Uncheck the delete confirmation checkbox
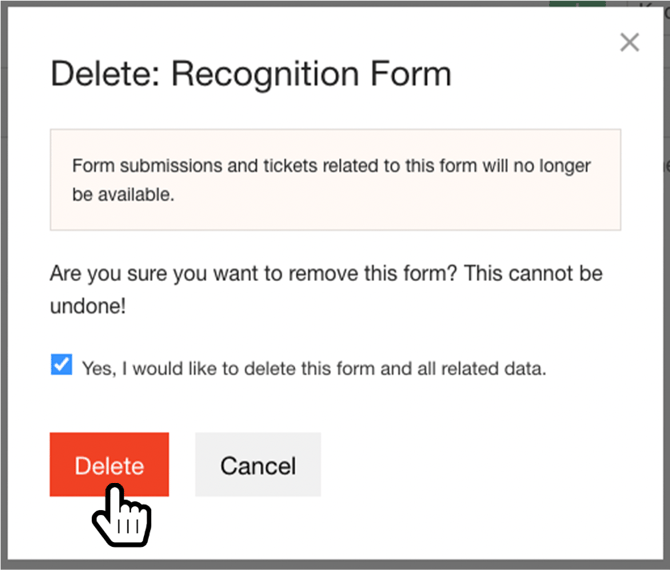 [61, 366]
